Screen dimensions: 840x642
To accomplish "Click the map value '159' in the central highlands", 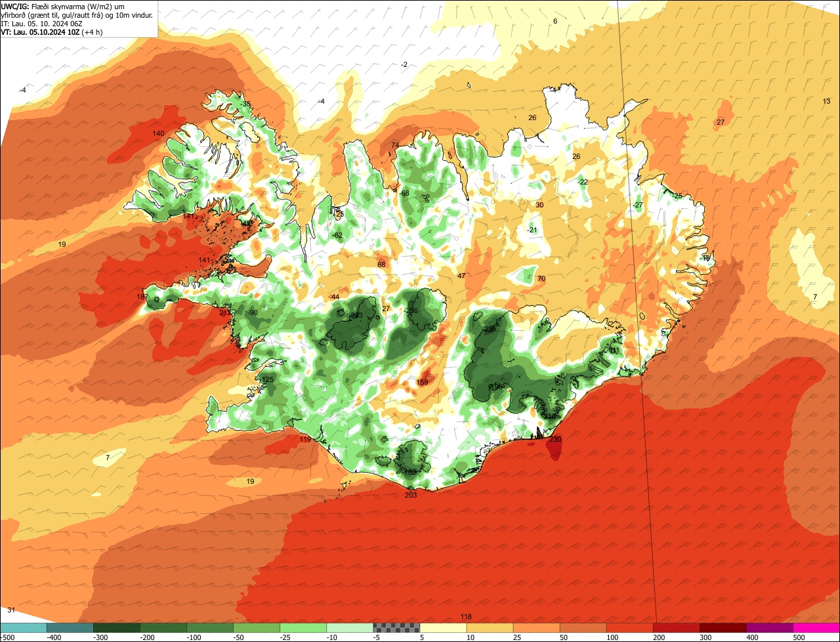I will (x=423, y=382).
